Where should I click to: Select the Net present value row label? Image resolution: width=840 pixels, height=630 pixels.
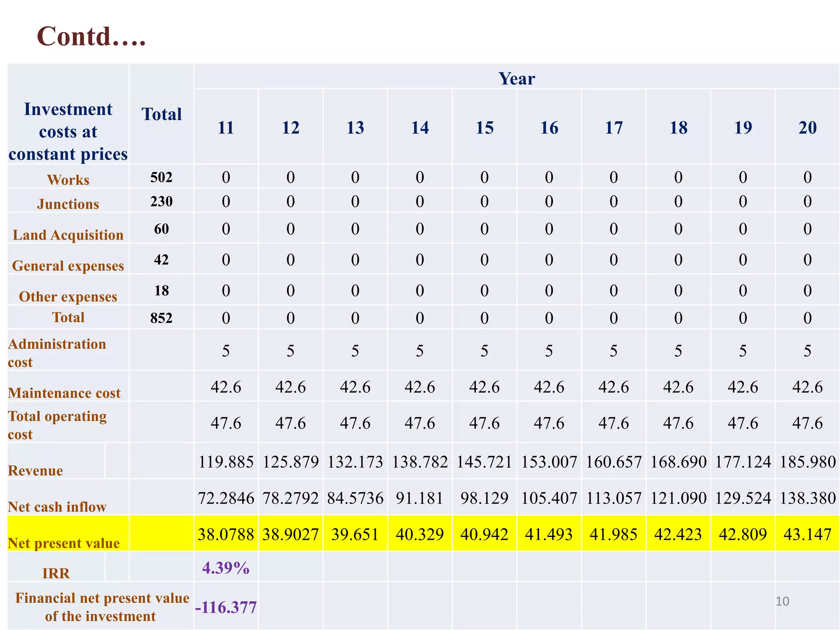click(64, 543)
